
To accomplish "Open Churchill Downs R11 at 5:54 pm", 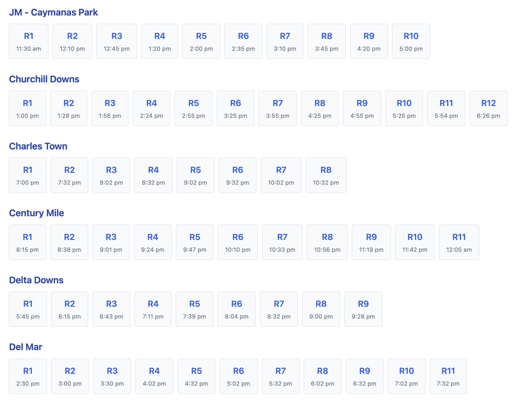I will (446, 108).
